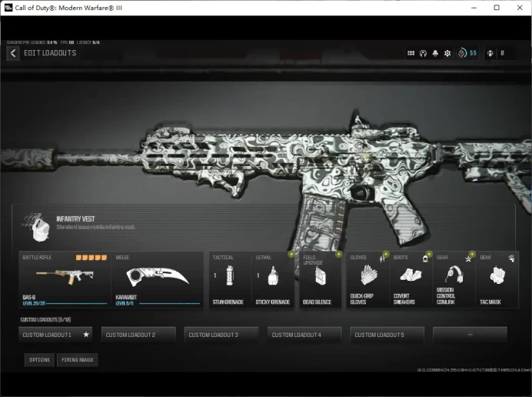Select the Covert Sneakers boots slot
Image resolution: width=532 pixels, height=397 pixels.
411,280
